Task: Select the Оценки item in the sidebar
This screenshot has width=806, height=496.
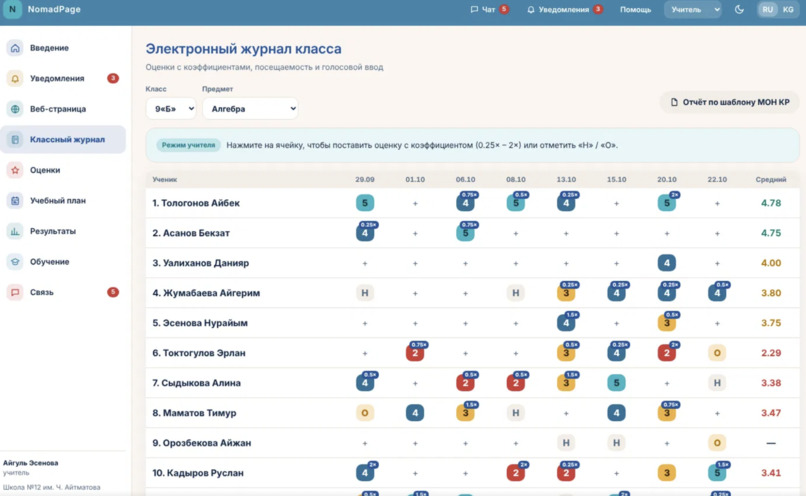Action: pyautogui.click(x=63, y=170)
